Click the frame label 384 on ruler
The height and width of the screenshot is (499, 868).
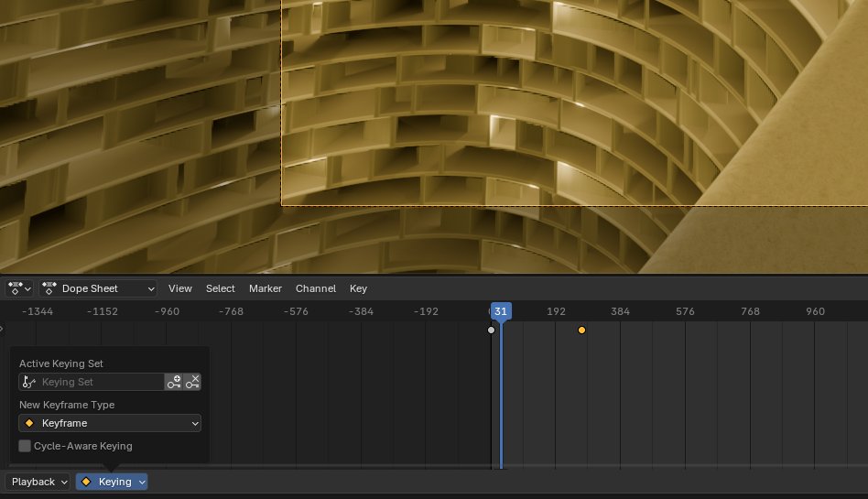620,311
